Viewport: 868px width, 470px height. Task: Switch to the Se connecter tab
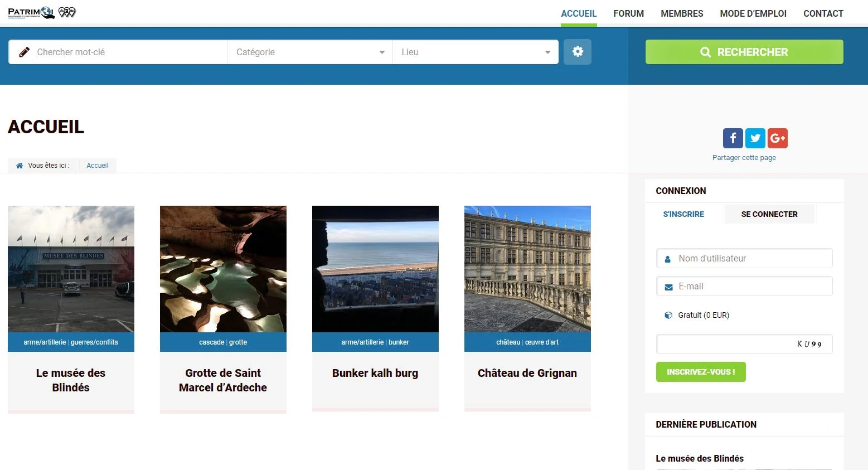click(769, 214)
